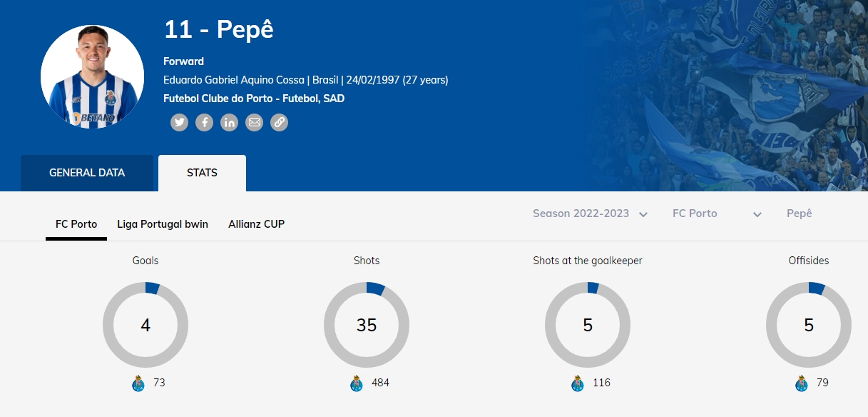Click the Goals donut chart showing 4
The image size is (868, 417).
pos(145,325)
